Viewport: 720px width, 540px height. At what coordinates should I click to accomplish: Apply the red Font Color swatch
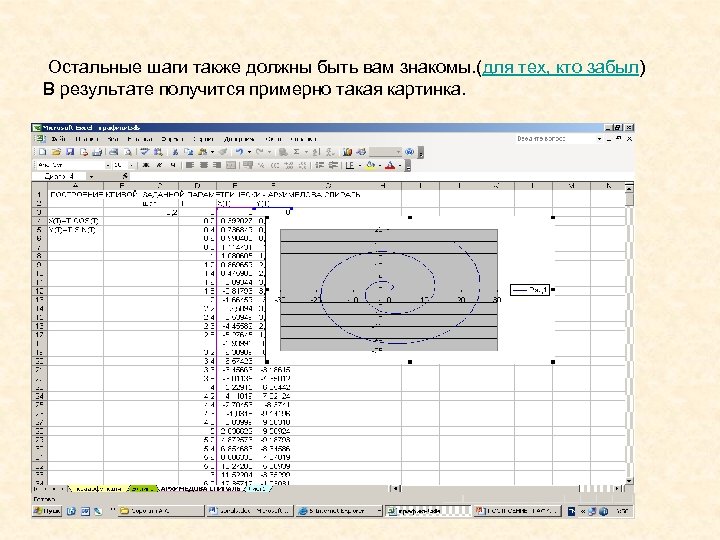[x=390, y=165]
